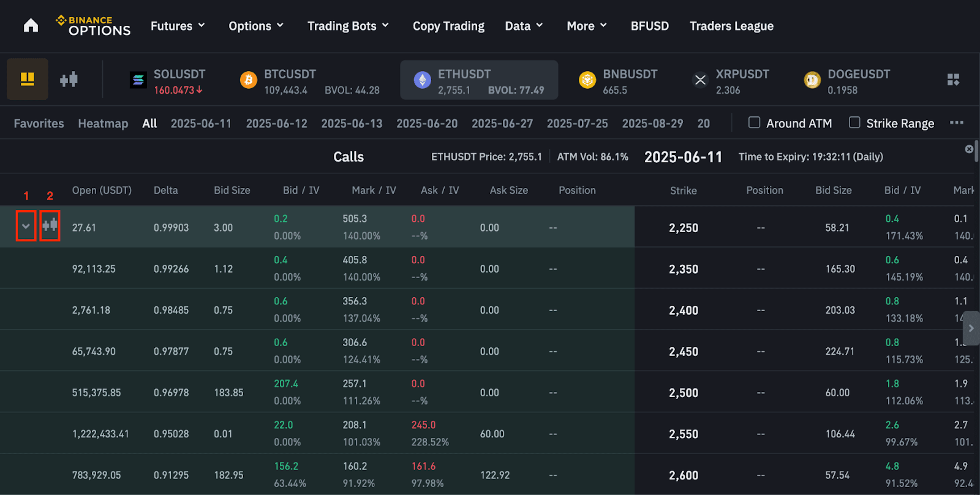Expand the More menu in navigation
980x495 pixels.
[586, 26]
